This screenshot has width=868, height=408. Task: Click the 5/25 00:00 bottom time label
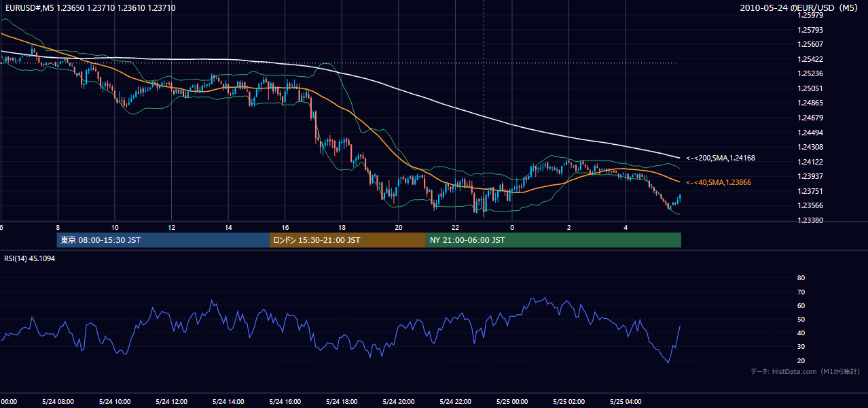512,401
